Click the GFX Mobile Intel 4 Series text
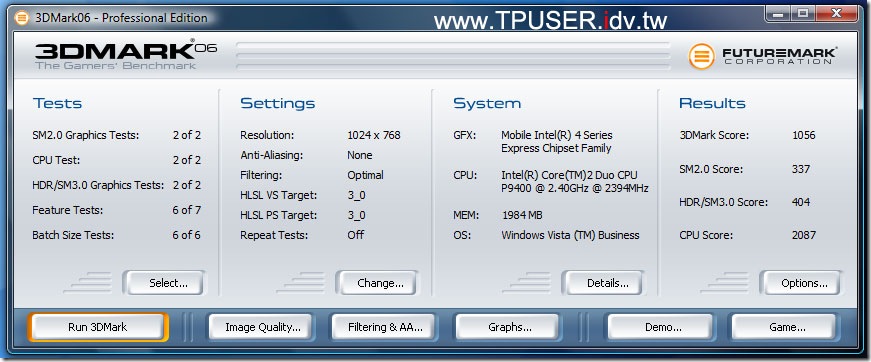The height and width of the screenshot is (362, 871). click(x=557, y=142)
